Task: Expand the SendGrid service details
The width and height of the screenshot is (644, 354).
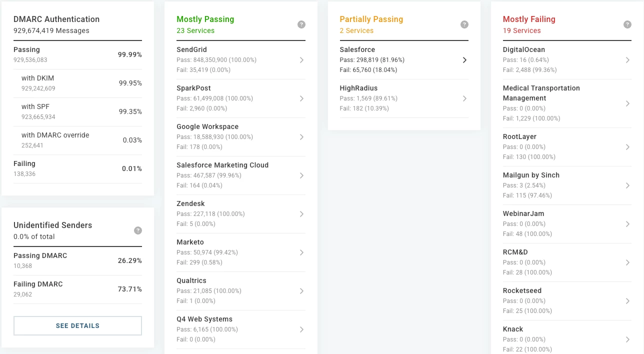Action: pos(301,59)
